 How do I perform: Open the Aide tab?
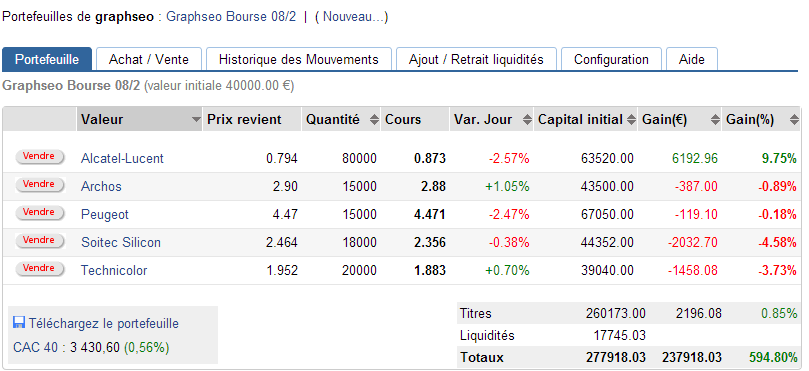[x=692, y=59]
